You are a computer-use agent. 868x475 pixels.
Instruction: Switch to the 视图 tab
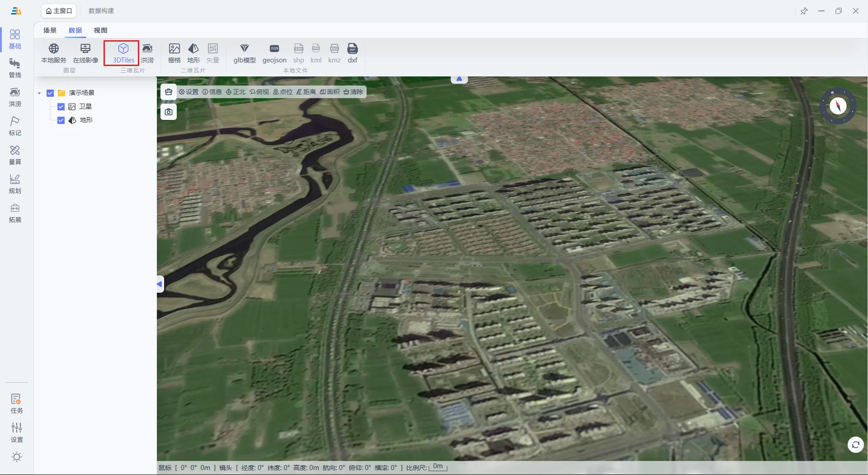click(100, 30)
